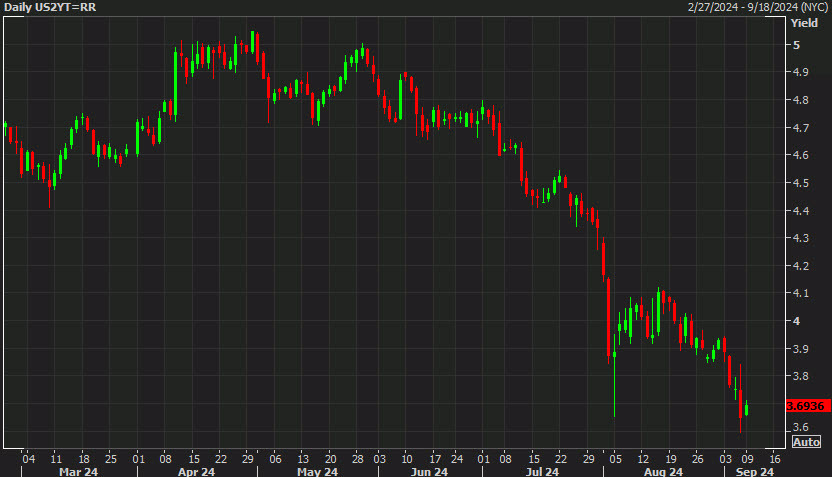The image size is (832, 477).
Task: Click the yield axis label 4.8
Action: pos(800,100)
